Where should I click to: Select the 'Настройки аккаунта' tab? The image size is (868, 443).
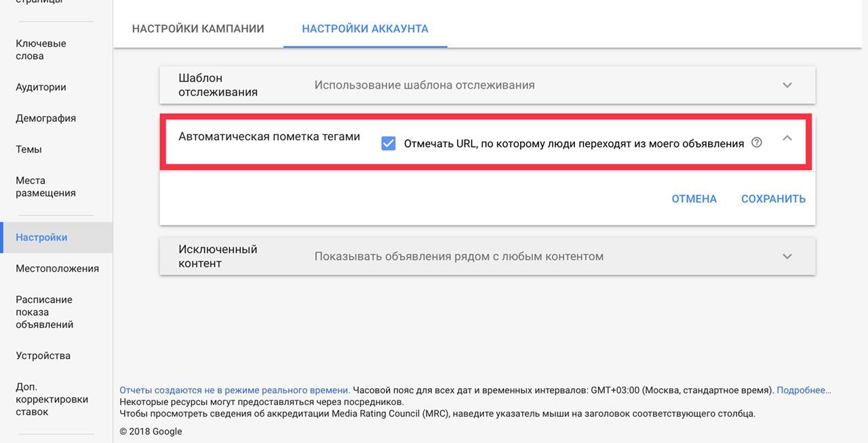tap(365, 29)
